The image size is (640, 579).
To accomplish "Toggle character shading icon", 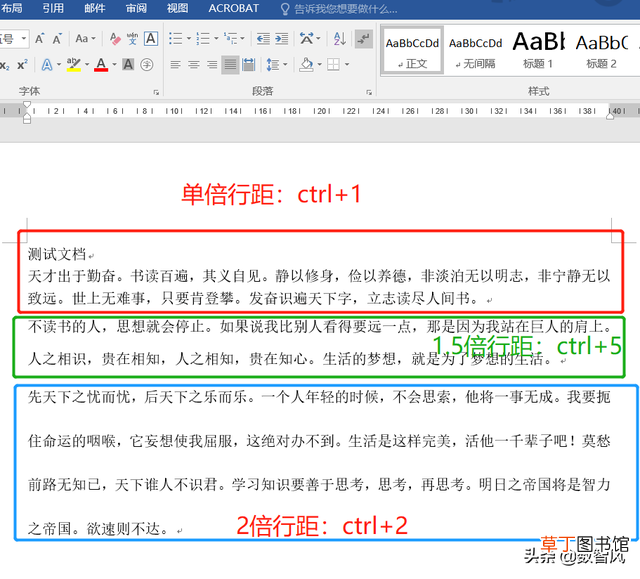I will coord(128,64).
